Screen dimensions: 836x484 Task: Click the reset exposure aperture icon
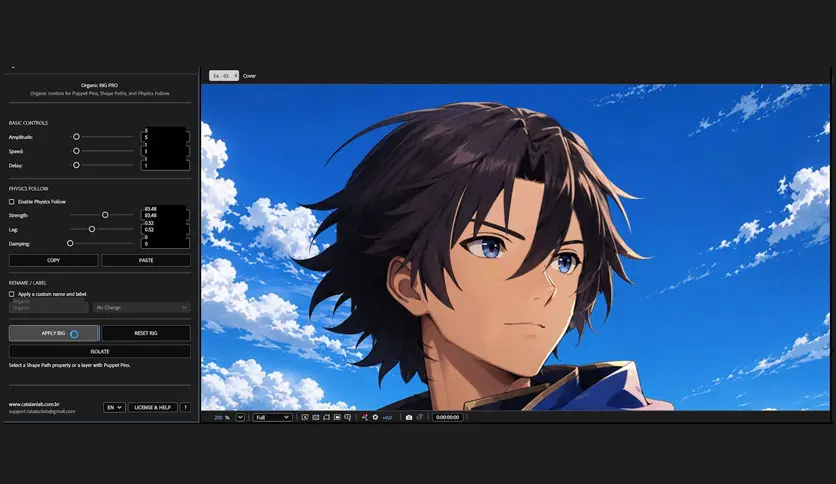tap(375, 417)
